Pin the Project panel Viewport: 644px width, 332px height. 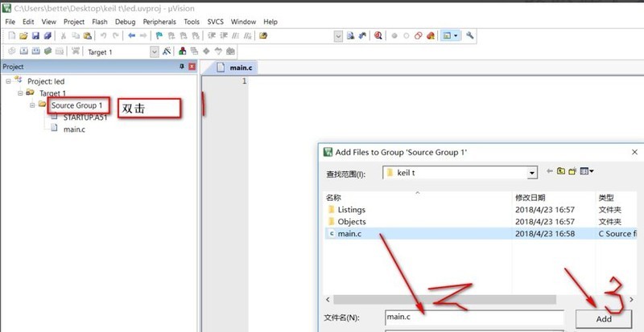tap(182, 67)
